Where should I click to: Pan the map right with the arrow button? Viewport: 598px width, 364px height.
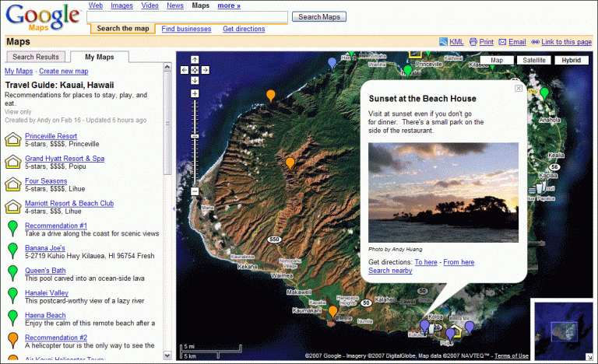click(x=206, y=70)
